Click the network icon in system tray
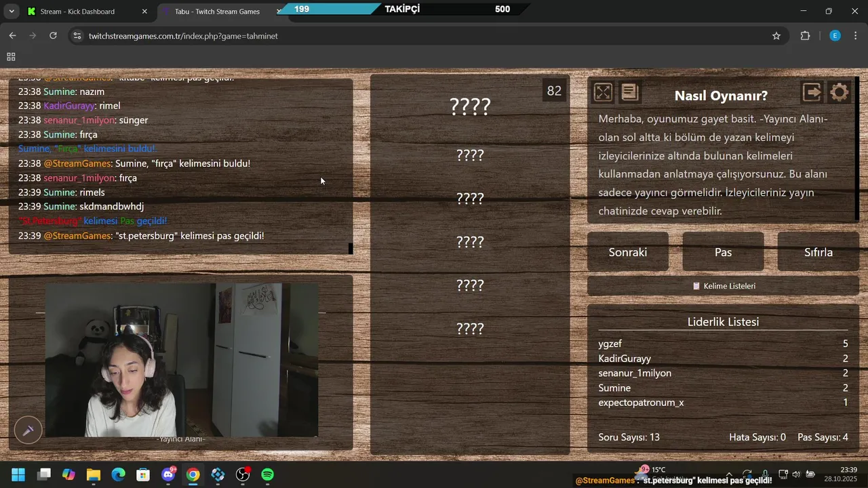Screen dimensions: 868x488 [x=783, y=474]
